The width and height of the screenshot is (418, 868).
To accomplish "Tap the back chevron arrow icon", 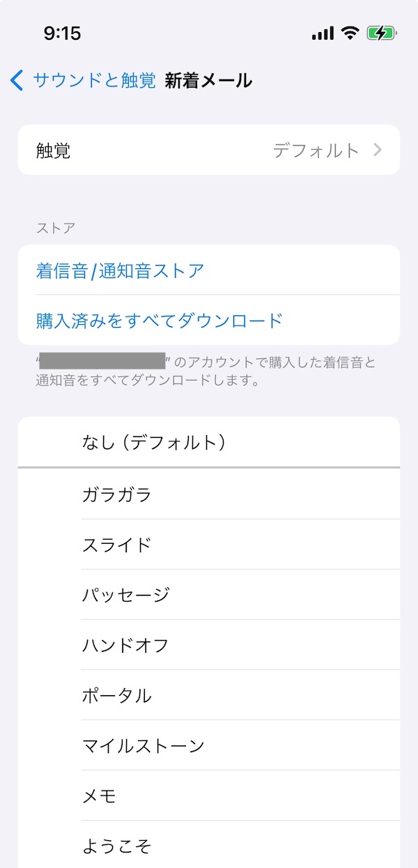I will coord(17,80).
